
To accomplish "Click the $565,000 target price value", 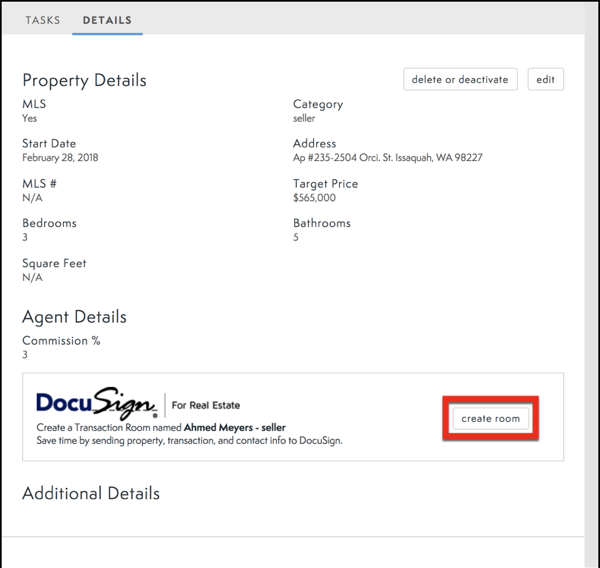I will click(x=315, y=198).
